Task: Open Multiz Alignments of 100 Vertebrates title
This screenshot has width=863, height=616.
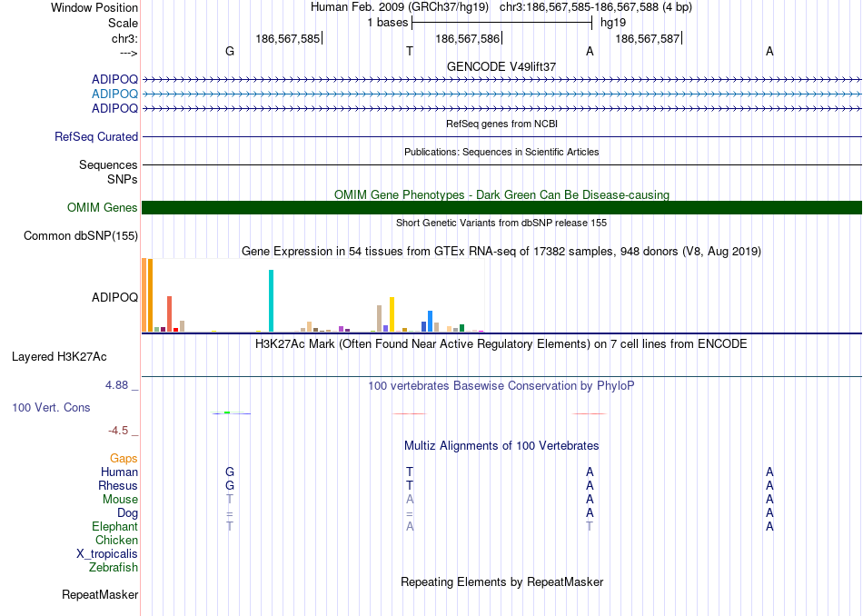Action: click(501, 446)
